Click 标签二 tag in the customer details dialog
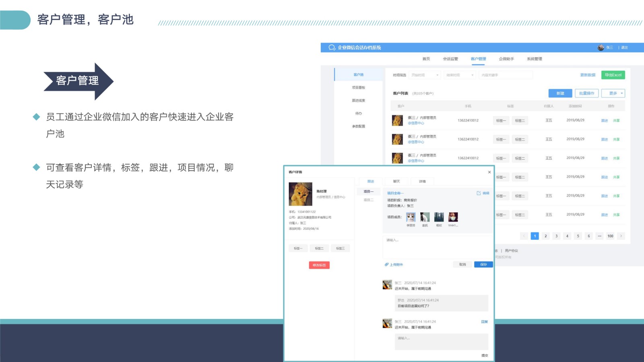Viewport: 644px width, 362px height. pos(319,249)
